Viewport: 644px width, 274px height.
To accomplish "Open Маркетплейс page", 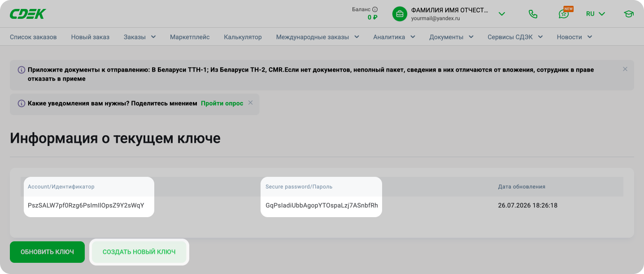I will 190,37.
